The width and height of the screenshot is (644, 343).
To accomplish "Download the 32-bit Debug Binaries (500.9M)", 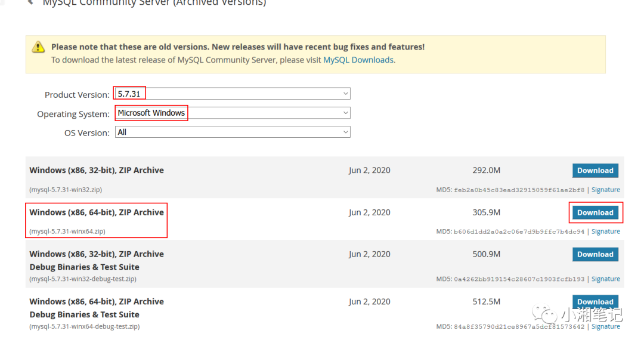I will (x=595, y=254).
